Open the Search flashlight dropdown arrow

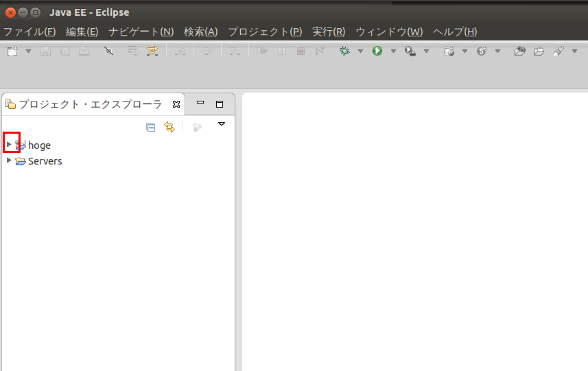[x=574, y=51]
